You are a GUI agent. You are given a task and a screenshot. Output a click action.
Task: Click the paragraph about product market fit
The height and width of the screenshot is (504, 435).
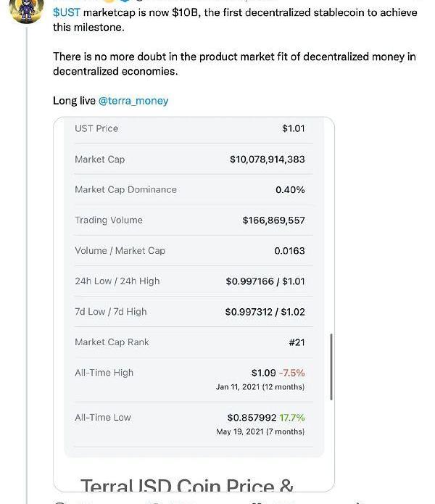[x=234, y=64]
